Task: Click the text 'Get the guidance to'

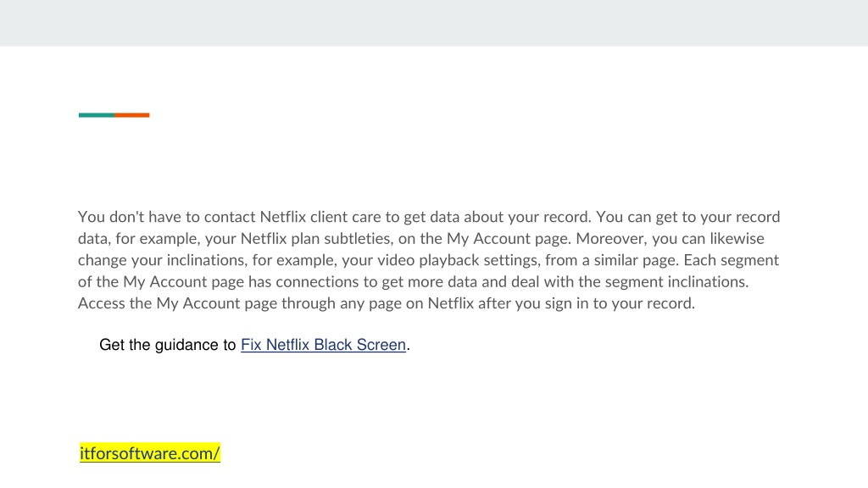Action: click(x=168, y=345)
